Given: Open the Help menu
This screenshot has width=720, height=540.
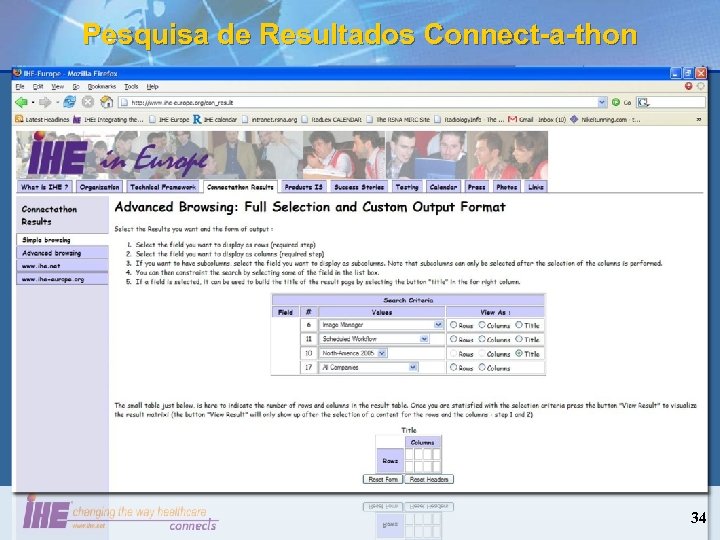Looking at the screenshot, I should click(152, 86).
